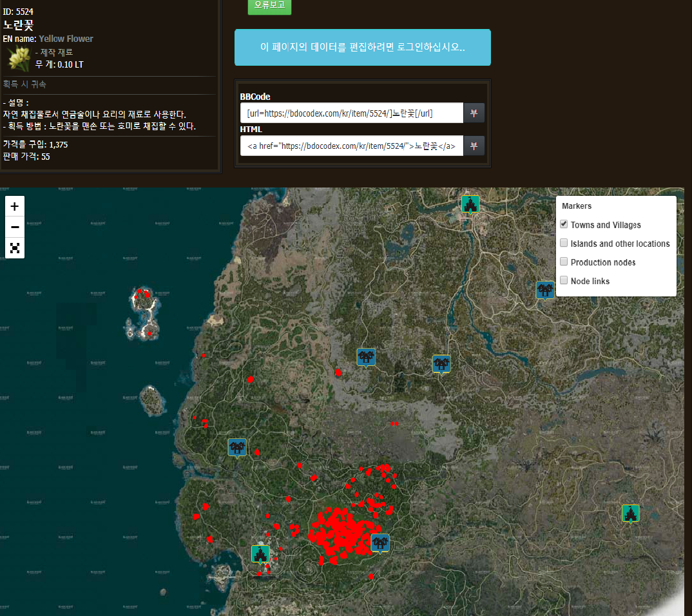Enable Islands and other locations markers
The width and height of the screenshot is (692, 616).
(564, 243)
